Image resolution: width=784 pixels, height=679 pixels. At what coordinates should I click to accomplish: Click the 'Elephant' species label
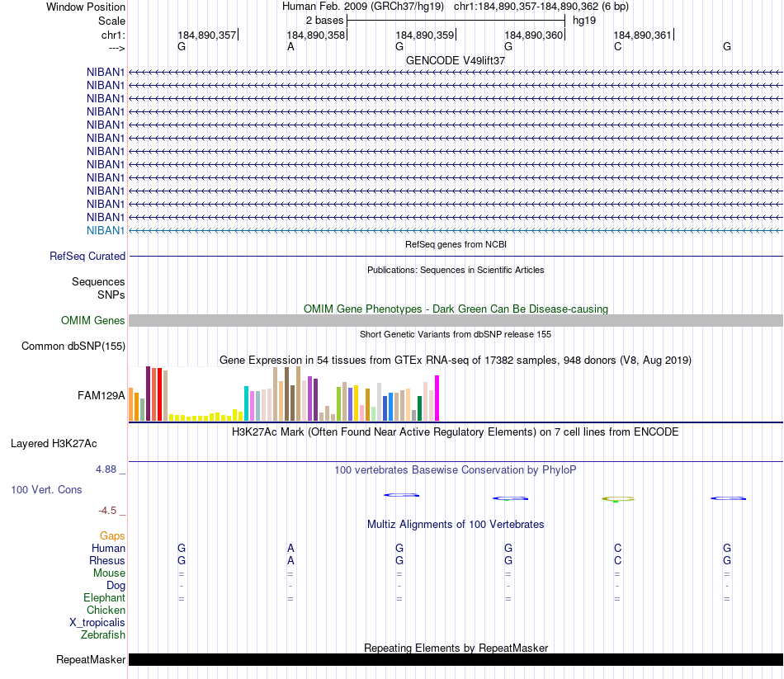(x=104, y=598)
